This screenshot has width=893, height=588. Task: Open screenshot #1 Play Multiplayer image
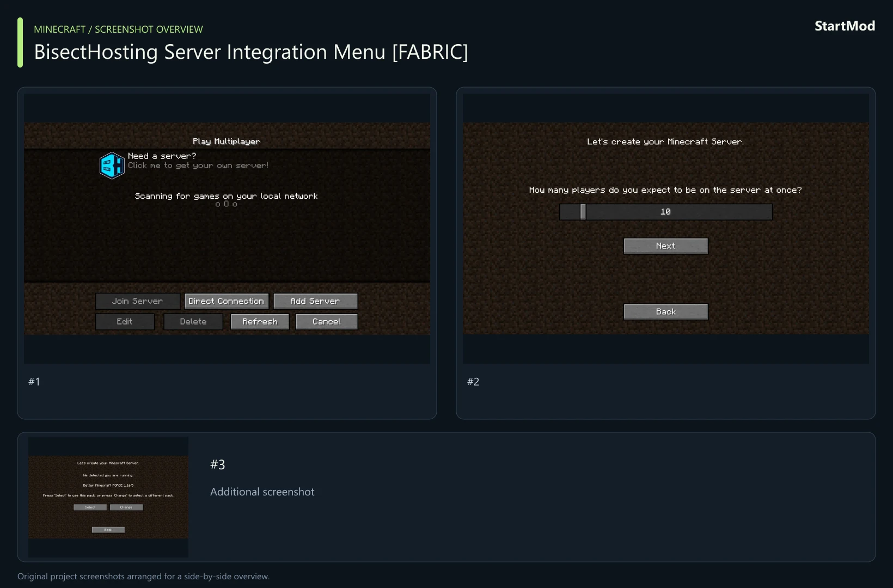pyautogui.click(x=227, y=229)
